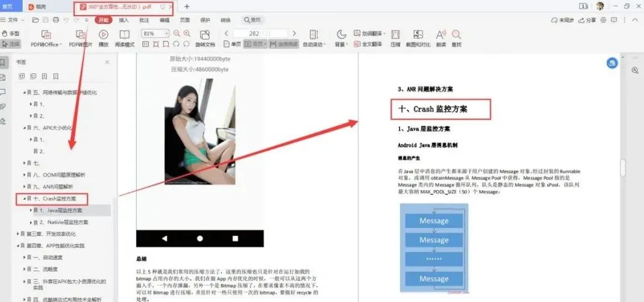Open the File menu dropdown
The image size is (644, 302).
coord(12,20)
